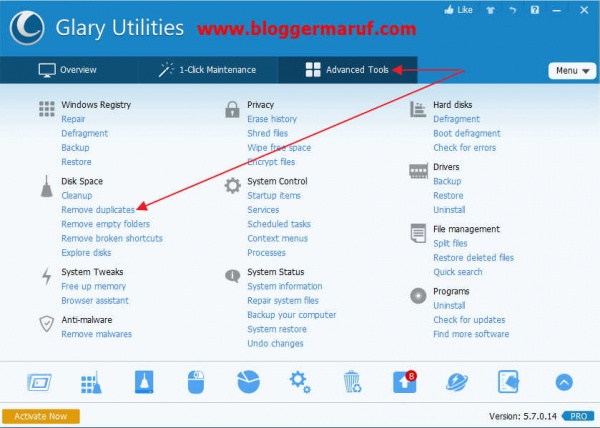600x428 pixels.
Task: Open the double gears bottom toolbar icon
Action: [300, 382]
